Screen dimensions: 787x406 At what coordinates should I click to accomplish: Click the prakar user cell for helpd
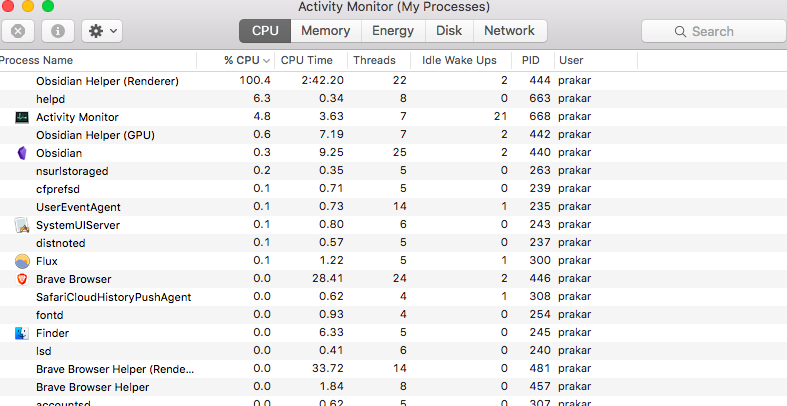point(574,98)
